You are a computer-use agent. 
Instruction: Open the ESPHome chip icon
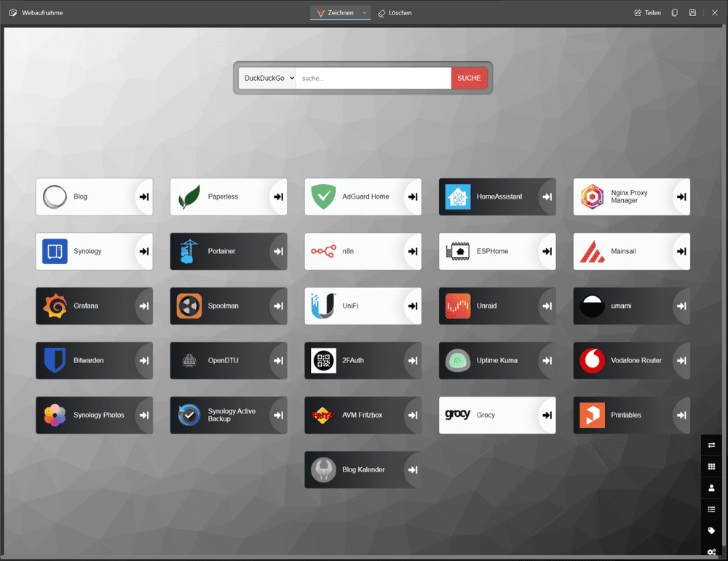(458, 252)
